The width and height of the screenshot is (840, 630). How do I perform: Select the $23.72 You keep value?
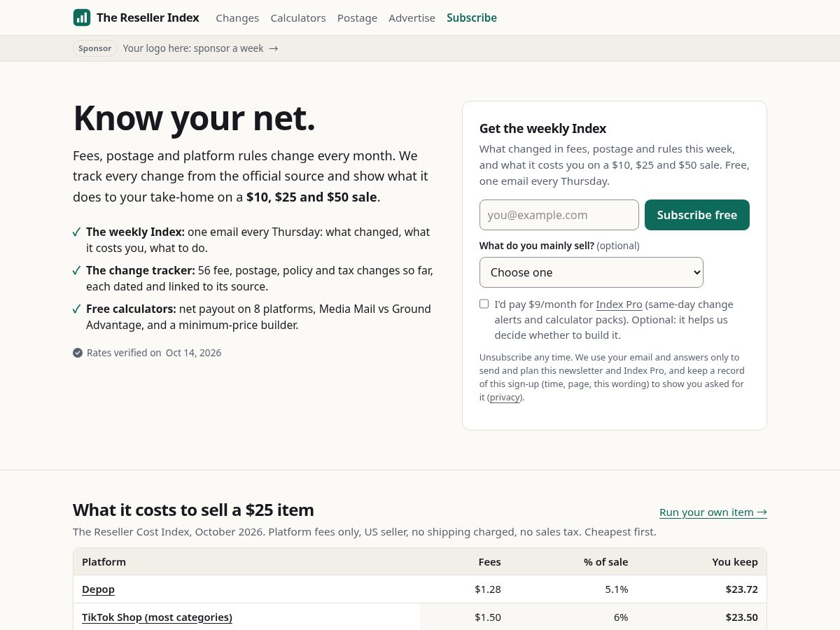click(742, 589)
